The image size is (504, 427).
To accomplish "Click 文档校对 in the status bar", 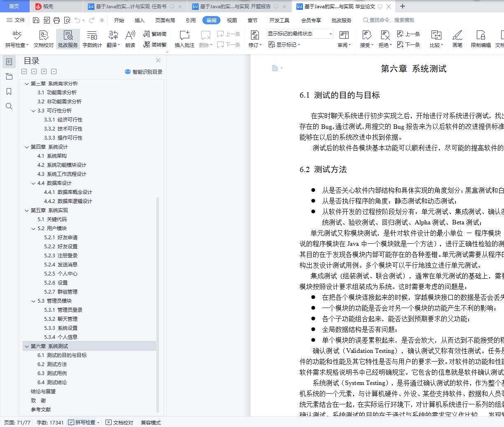I will 120,422.
